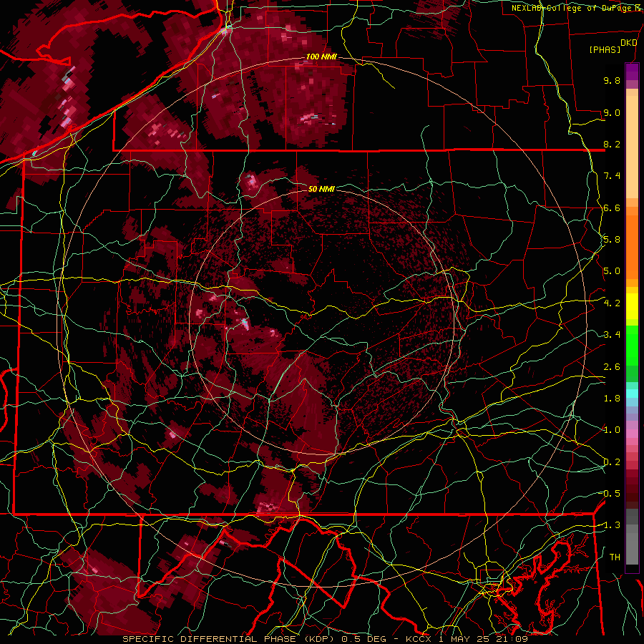The height and width of the screenshot is (644, 644).
Task: Click the "[PHAS]" legend unit label
Action: click(x=605, y=49)
